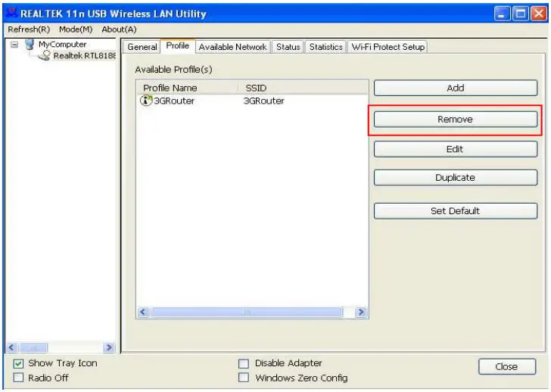Go to the Statistics tab
The height and width of the screenshot is (392, 551).
(325, 47)
